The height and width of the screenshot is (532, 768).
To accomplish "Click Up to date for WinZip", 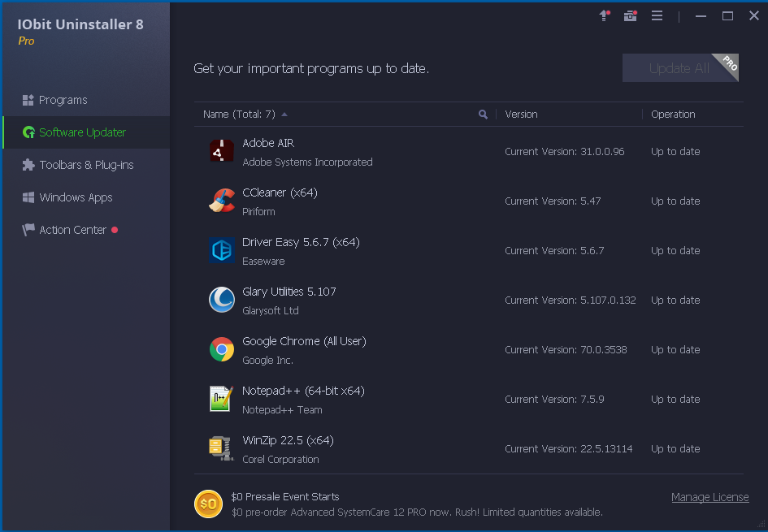I will tap(675, 448).
